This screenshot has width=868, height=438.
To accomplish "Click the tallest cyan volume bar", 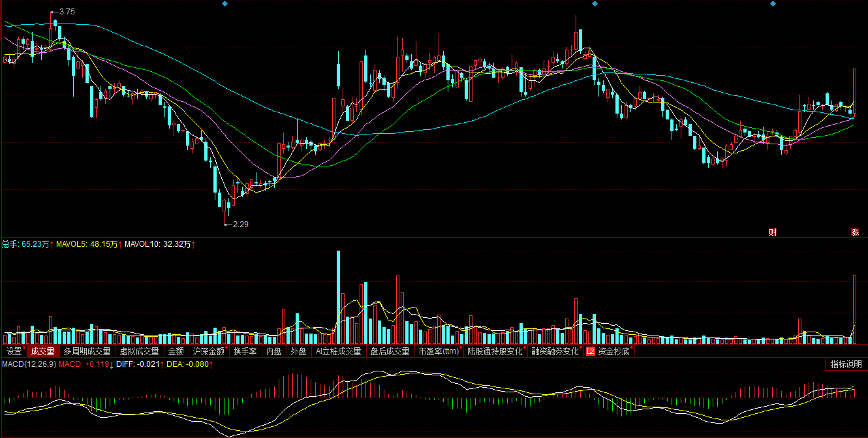I will (338, 297).
